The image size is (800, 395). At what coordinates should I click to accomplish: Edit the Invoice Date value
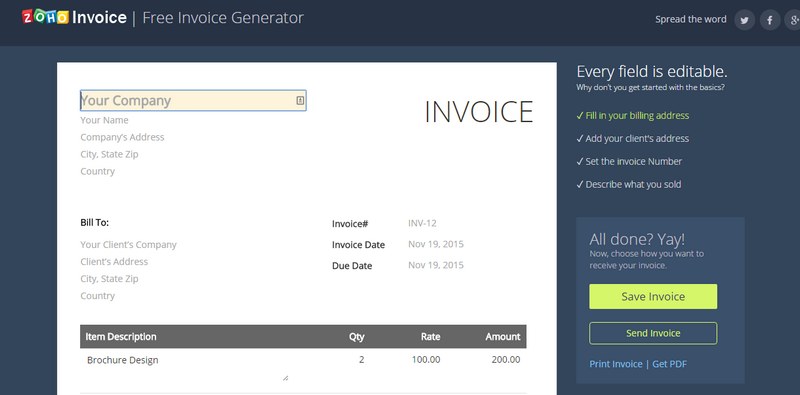click(x=436, y=244)
